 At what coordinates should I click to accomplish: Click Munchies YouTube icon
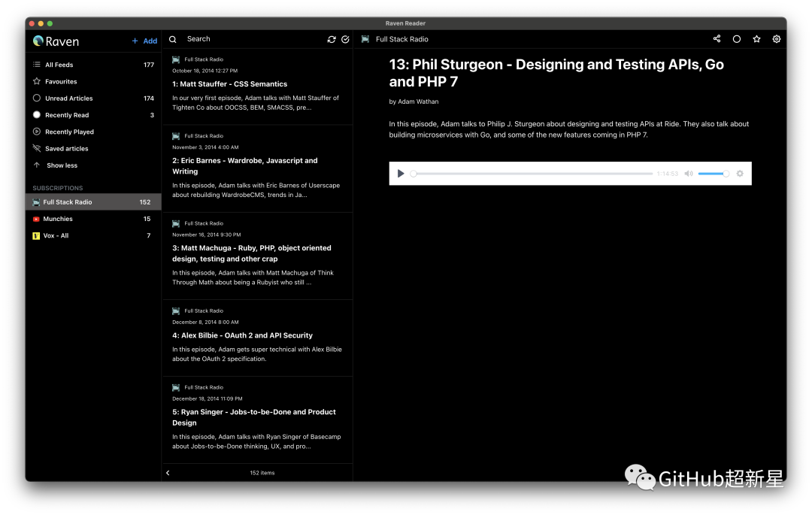36,219
